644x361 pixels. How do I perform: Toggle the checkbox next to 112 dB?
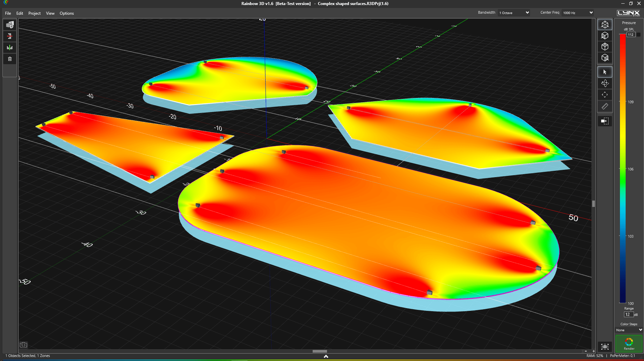(638, 35)
